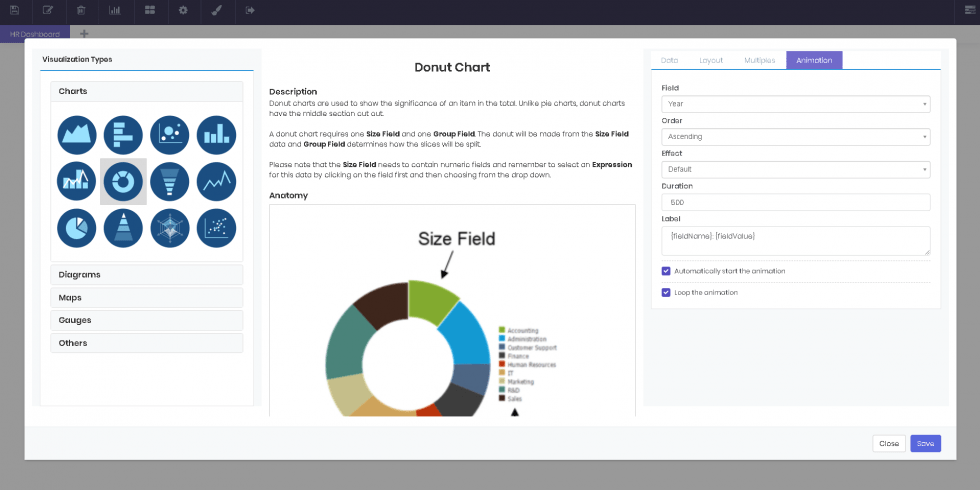Expand the Diagrams section

coord(147,275)
